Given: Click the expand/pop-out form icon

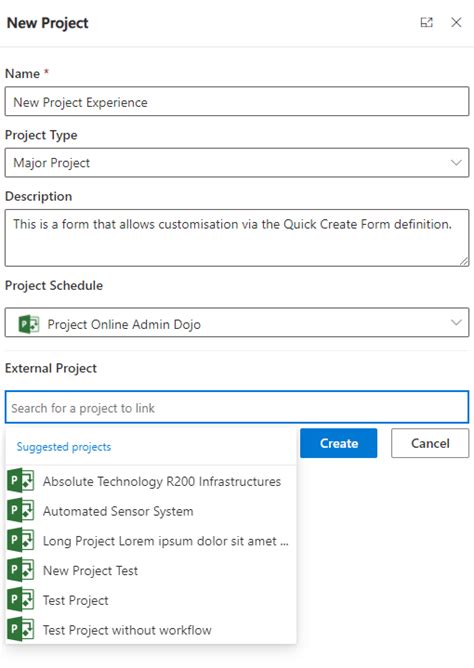Looking at the screenshot, I should [426, 22].
